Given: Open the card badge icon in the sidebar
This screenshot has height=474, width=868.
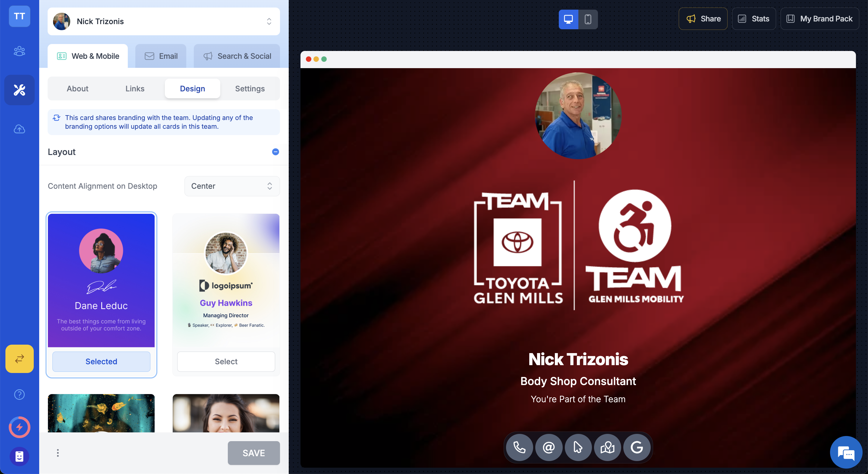Looking at the screenshot, I should tap(19, 457).
